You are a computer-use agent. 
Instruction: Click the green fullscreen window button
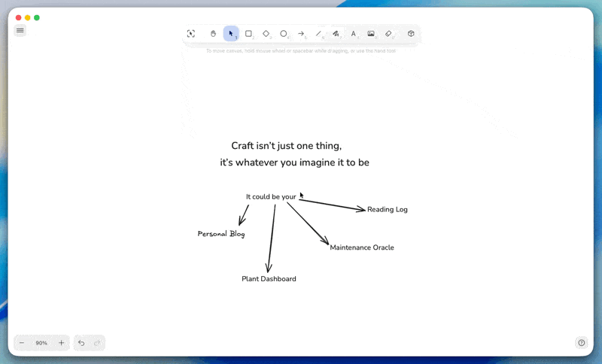pos(37,17)
